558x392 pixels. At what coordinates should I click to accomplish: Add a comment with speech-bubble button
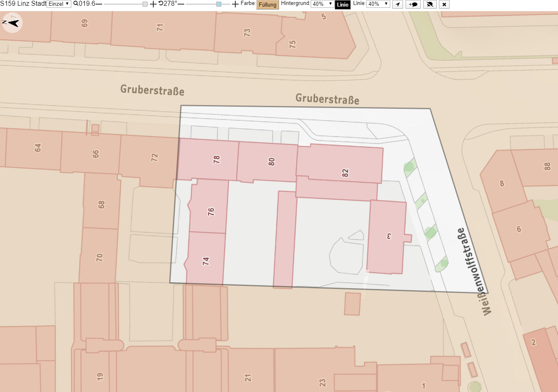pyautogui.click(x=413, y=4)
